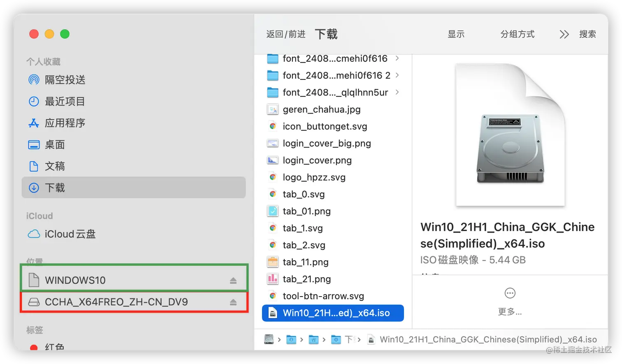Image resolution: width=622 pixels, height=364 pixels.
Task: Click 搜索 in the toolbar
Action: click(x=587, y=34)
